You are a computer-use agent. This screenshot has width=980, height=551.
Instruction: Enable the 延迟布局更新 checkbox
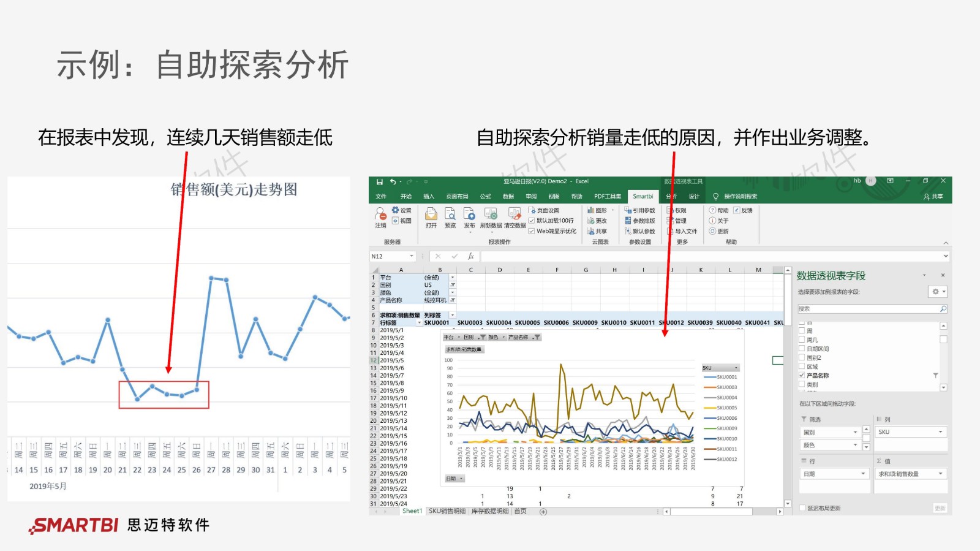click(802, 508)
